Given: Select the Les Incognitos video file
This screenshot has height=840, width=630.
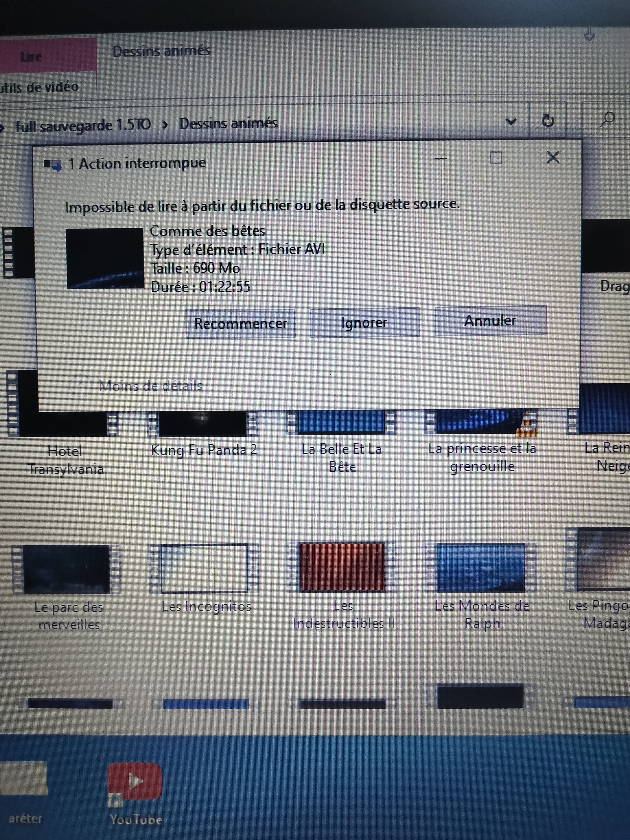Looking at the screenshot, I should pos(204,569).
